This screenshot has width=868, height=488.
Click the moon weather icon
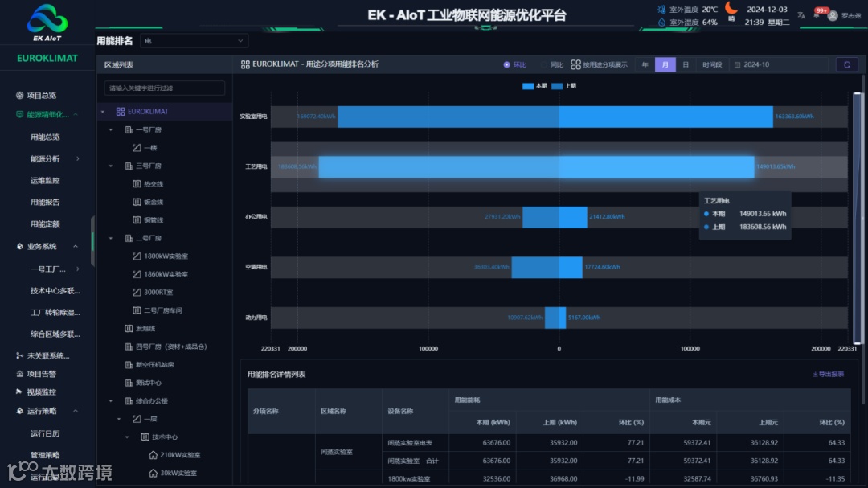point(731,8)
